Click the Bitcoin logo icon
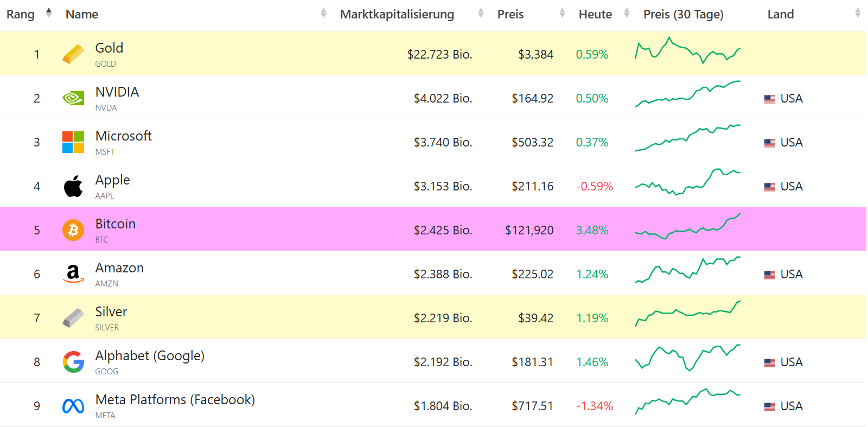 pyautogui.click(x=73, y=230)
